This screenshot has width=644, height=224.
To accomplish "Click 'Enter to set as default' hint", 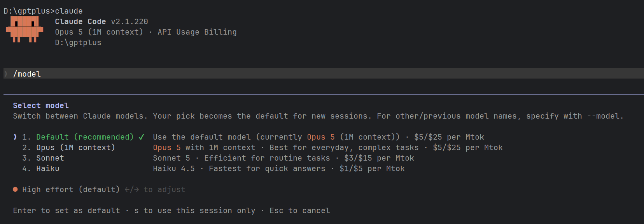I will click(66, 210).
